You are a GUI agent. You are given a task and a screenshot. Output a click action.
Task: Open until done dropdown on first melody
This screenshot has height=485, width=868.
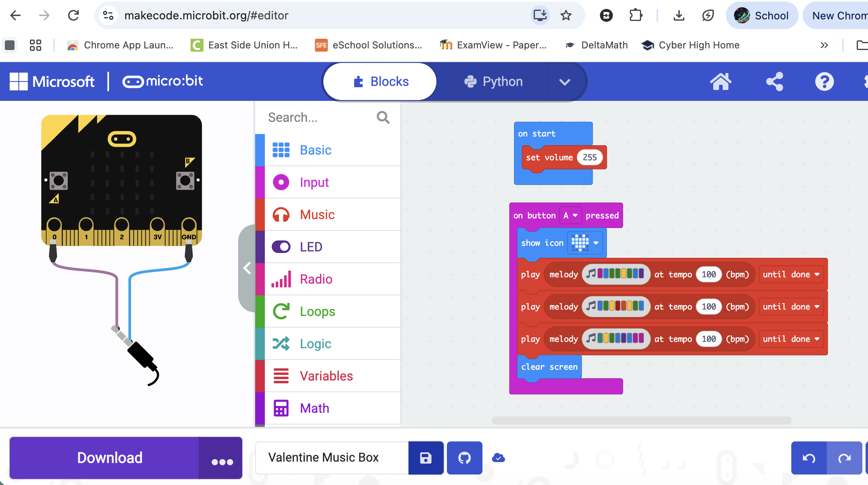coord(791,274)
